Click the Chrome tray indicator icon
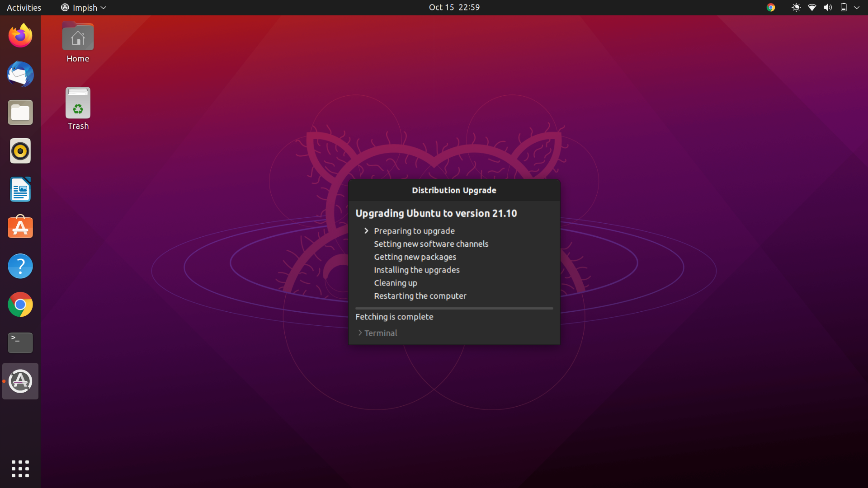 pyautogui.click(x=771, y=7)
